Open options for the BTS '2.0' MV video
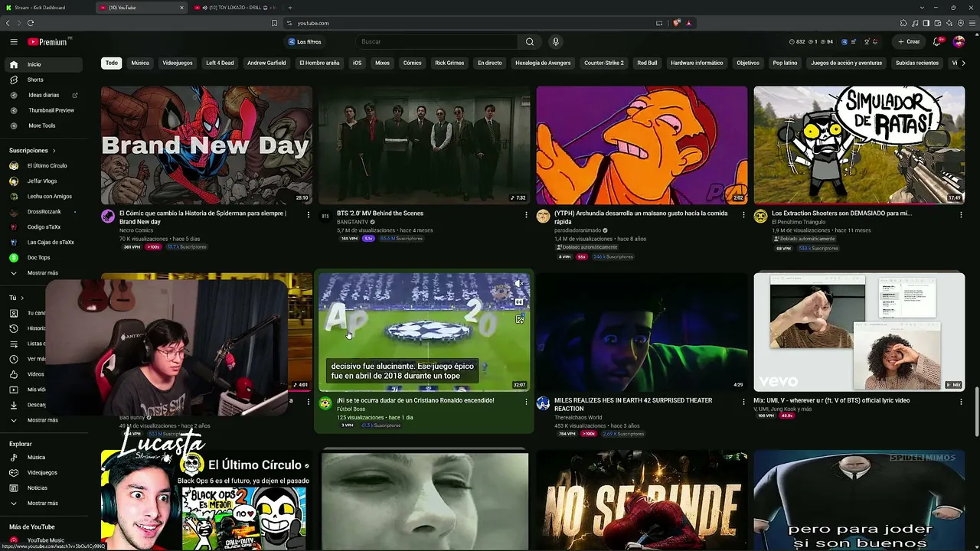Screen dimensions: 980x551 click(526, 215)
